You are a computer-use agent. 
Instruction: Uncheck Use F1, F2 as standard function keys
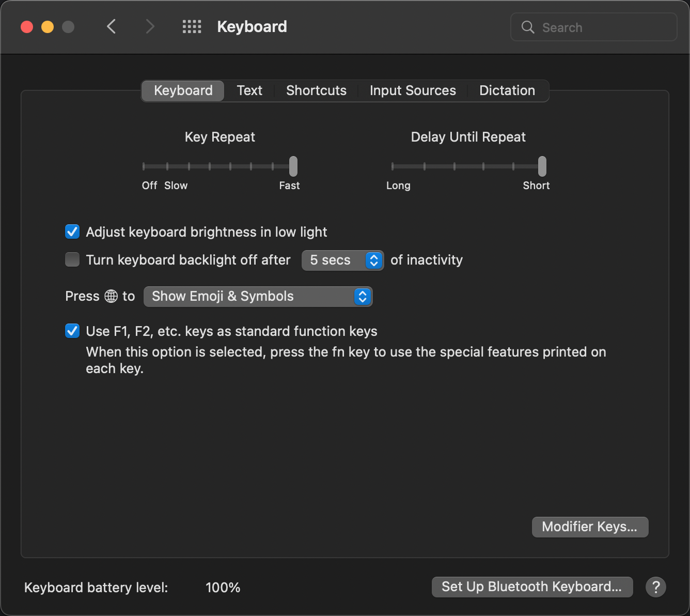(x=72, y=331)
